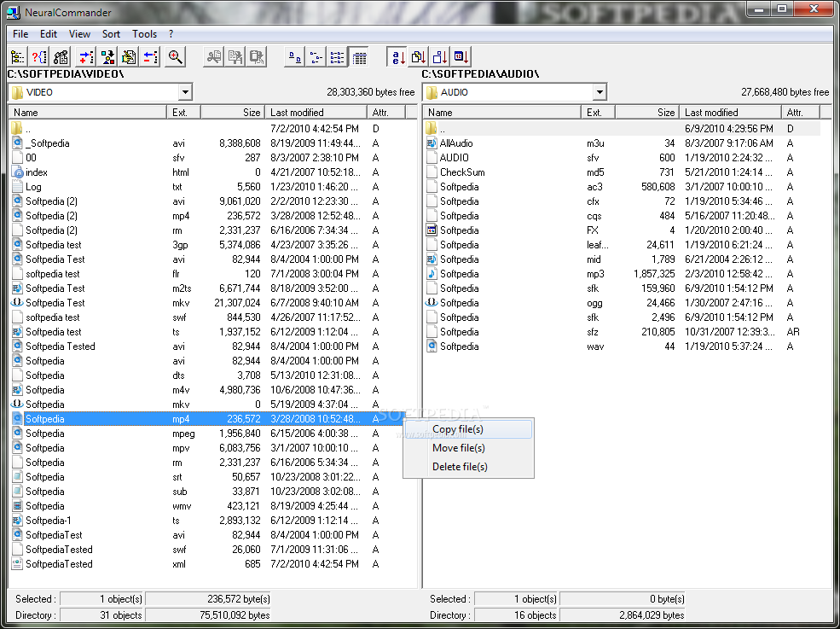Choose Copy file(s) from context menu
Image resolution: width=840 pixels, height=629 pixels.
point(469,429)
